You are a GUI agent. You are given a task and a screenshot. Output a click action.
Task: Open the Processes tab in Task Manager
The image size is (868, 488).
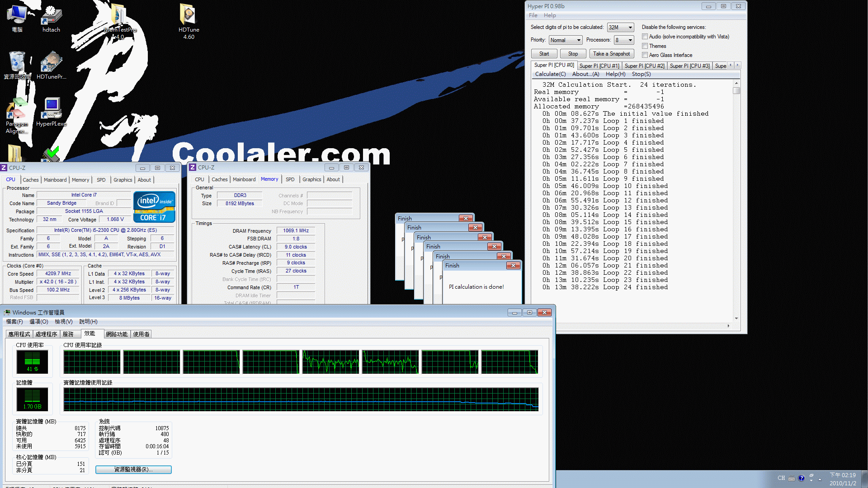(46, 334)
